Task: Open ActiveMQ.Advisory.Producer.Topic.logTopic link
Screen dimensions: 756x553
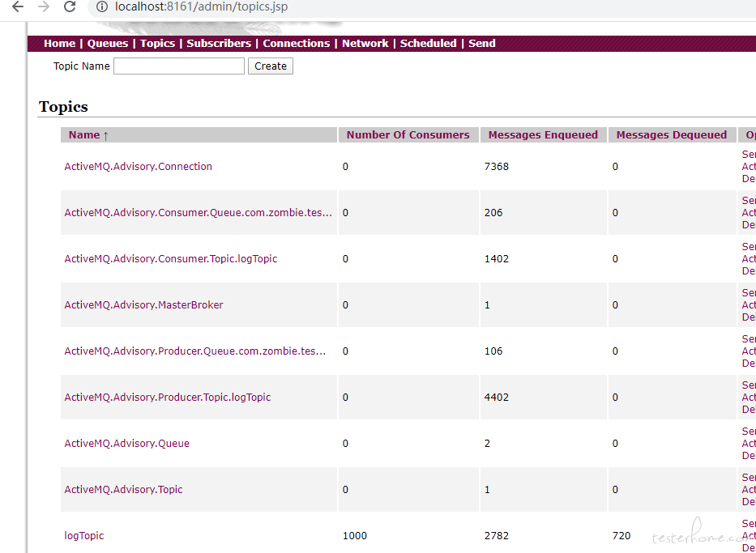Action: (x=167, y=398)
